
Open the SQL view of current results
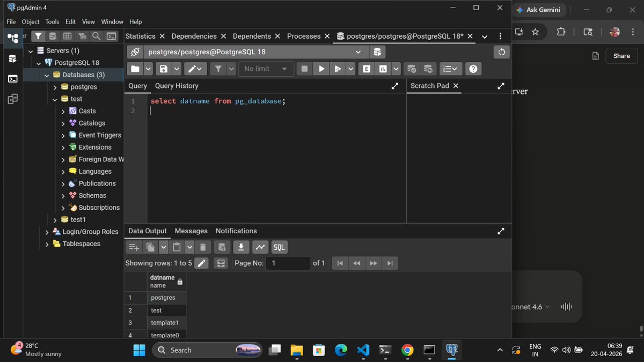tap(279, 247)
